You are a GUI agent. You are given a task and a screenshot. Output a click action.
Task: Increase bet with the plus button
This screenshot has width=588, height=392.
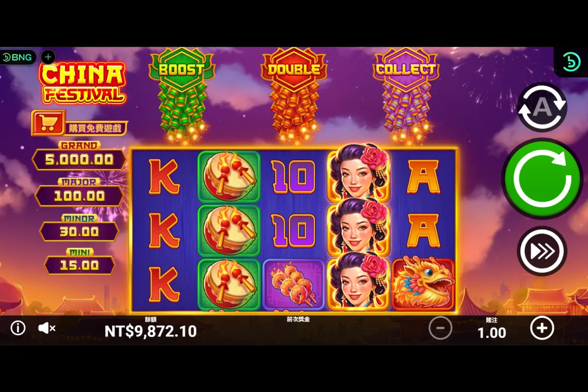pos(542,328)
